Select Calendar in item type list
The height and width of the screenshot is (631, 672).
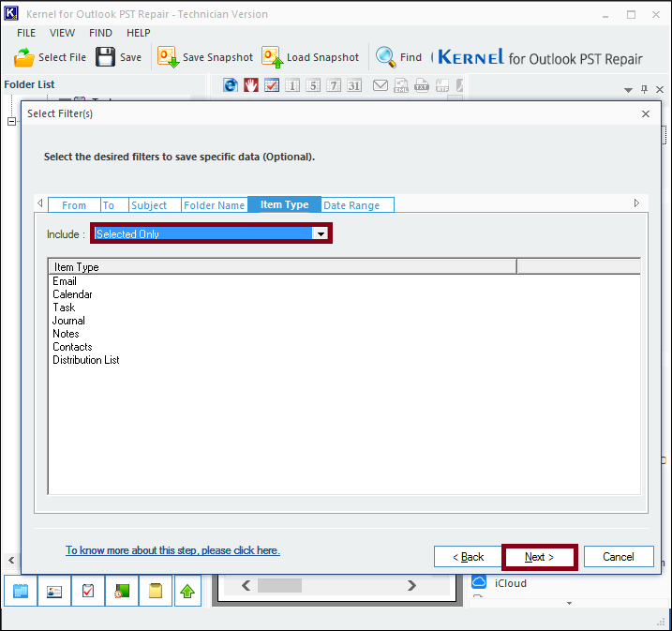pos(72,294)
